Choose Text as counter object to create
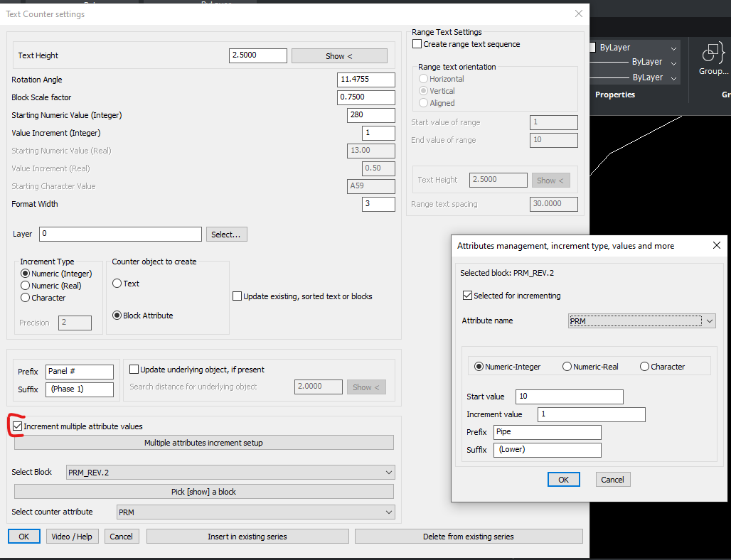This screenshot has height=560, width=731. pyautogui.click(x=117, y=284)
